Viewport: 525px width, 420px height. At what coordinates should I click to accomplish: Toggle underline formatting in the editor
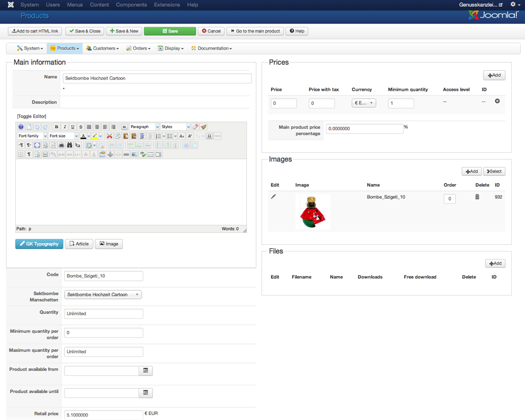coord(72,127)
